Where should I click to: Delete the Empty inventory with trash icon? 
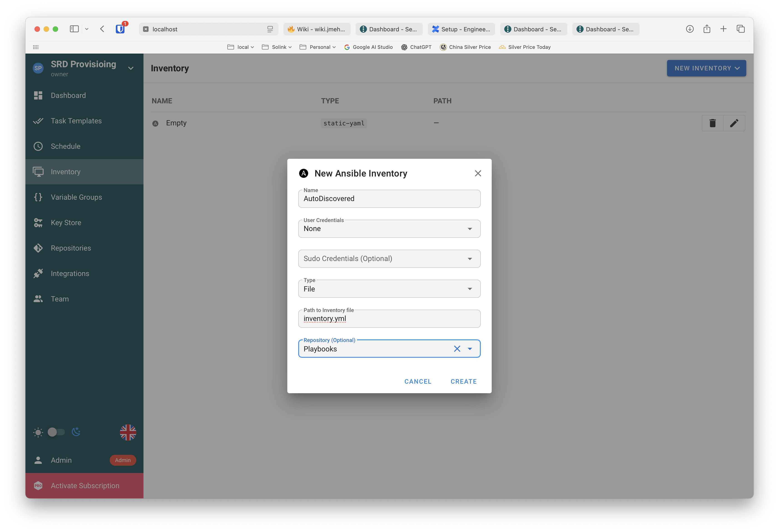[x=712, y=123]
